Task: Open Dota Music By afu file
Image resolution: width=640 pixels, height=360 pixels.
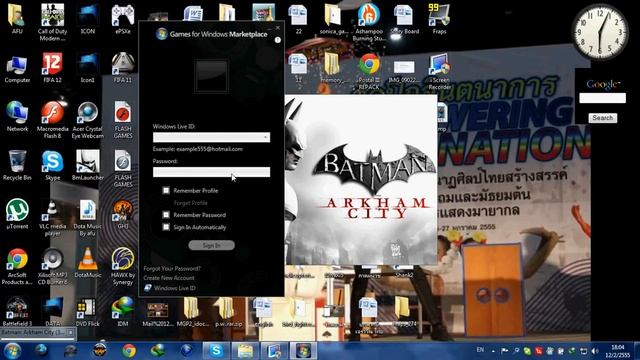Action: [x=88, y=218]
